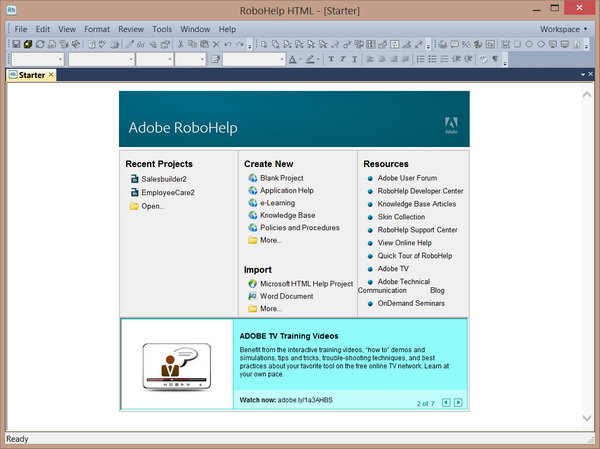
Task: Click the Redo arrow icon
Action: click(x=240, y=44)
